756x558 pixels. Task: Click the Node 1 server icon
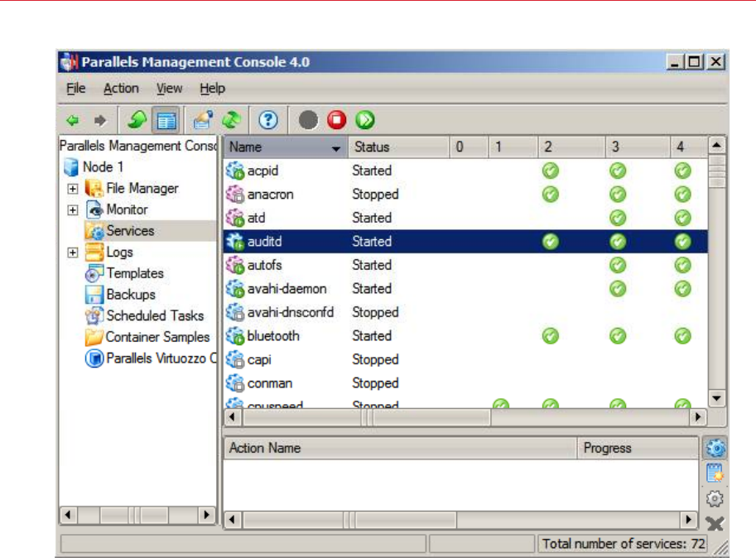pos(71,167)
